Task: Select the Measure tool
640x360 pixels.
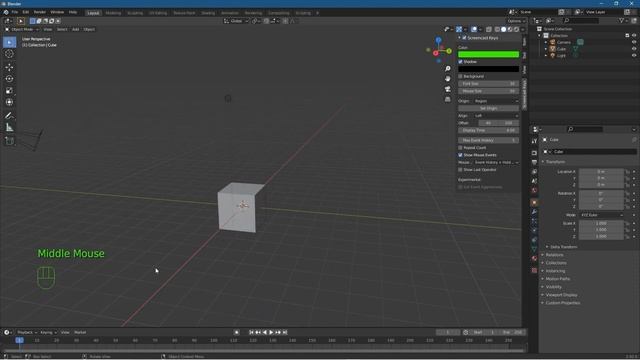Action: (9, 128)
